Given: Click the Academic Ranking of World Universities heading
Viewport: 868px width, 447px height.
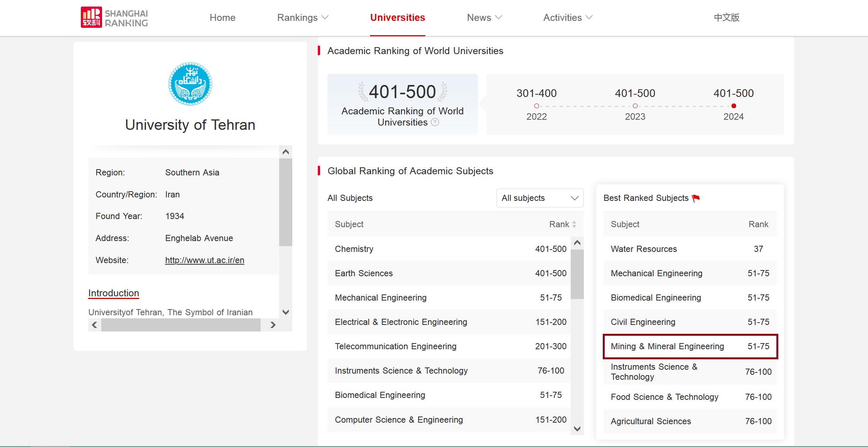Looking at the screenshot, I should click(415, 51).
